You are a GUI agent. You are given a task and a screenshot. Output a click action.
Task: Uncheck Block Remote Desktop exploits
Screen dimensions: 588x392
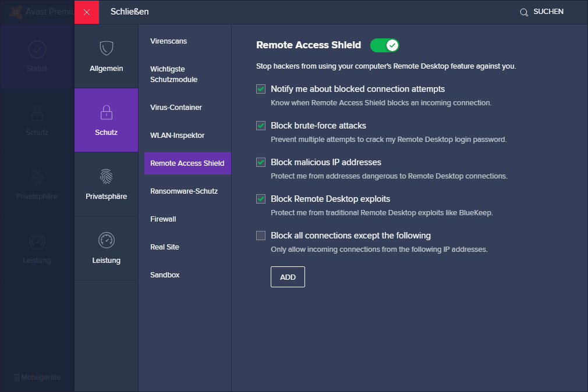pyautogui.click(x=261, y=199)
